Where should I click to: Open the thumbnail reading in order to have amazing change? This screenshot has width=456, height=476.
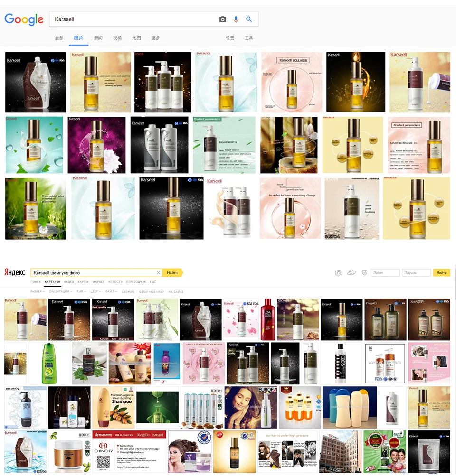click(x=290, y=208)
